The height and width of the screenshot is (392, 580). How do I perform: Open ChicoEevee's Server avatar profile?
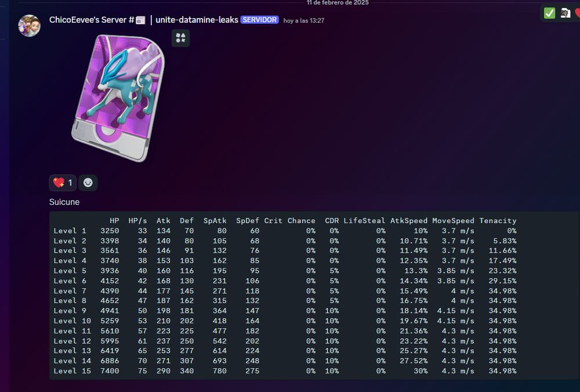29,26
